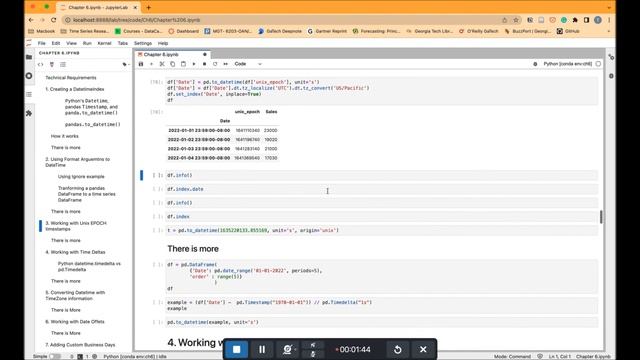Jump to Technical Requirements section
The width and height of the screenshot is (640, 360).
[71, 78]
